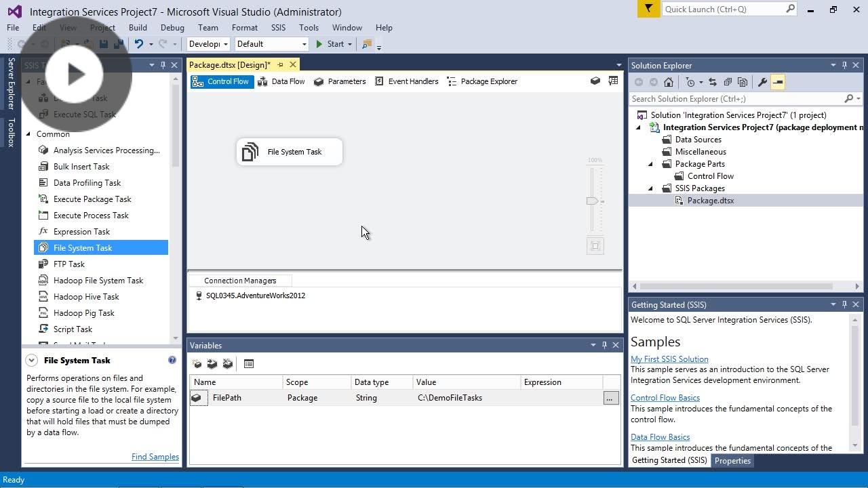Screen dimensions: 868x488
Task: Open Solution Explorer search options dropdown
Action: pos(859,99)
